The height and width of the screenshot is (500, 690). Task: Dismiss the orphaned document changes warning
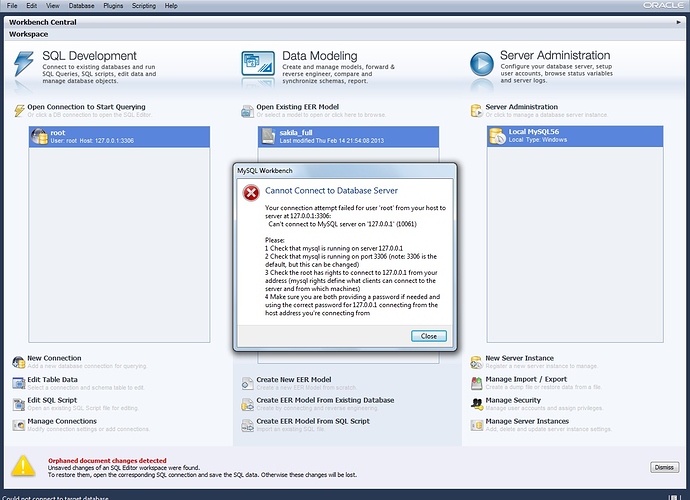click(x=664, y=467)
